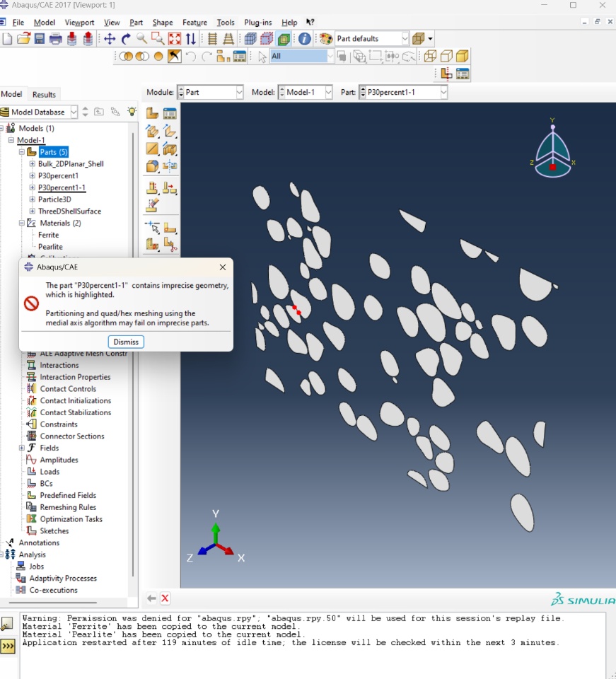Select the Ferrite material in tree
Screen dimensions: 616x679
click(x=49, y=235)
